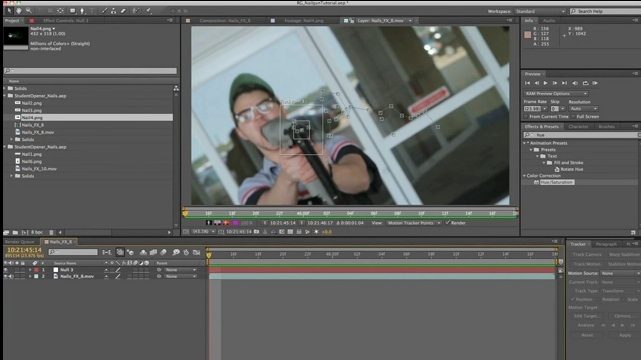Start RAM preview in Preview panel
Image resolution: width=641 pixels, height=360 pixels.
595,83
